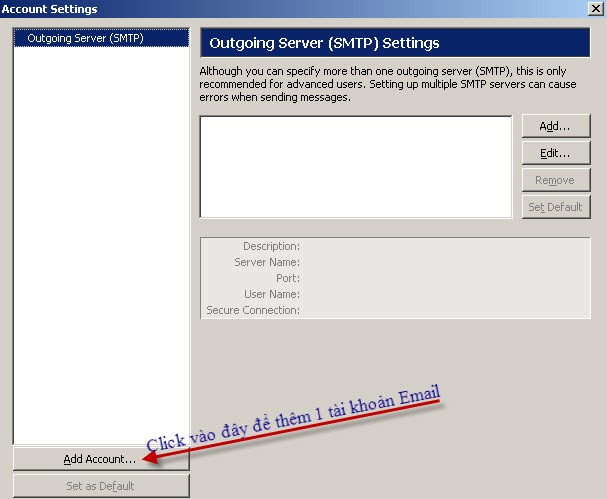Select Outgoing Server (SMTP) in the account list
The image size is (607, 499).
coord(101,38)
